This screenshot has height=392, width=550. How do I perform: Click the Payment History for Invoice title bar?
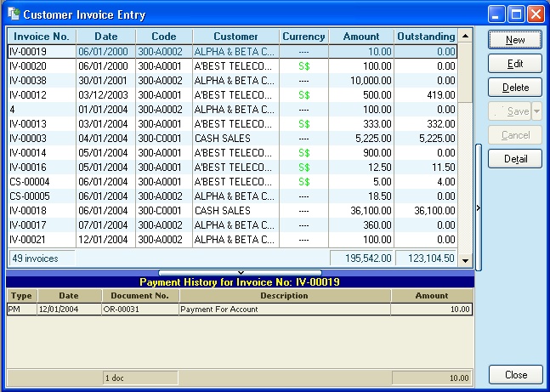point(240,282)
